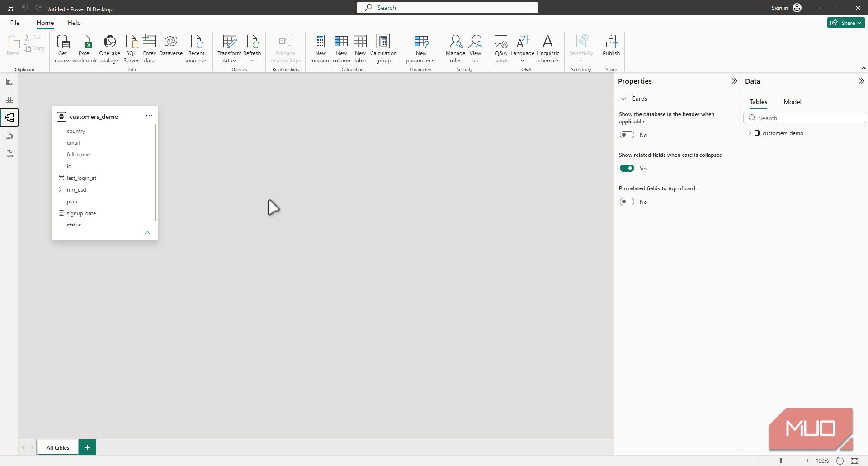Click the Data pane Search field
This screenshot has height=466, width=868.
point(805,118)
